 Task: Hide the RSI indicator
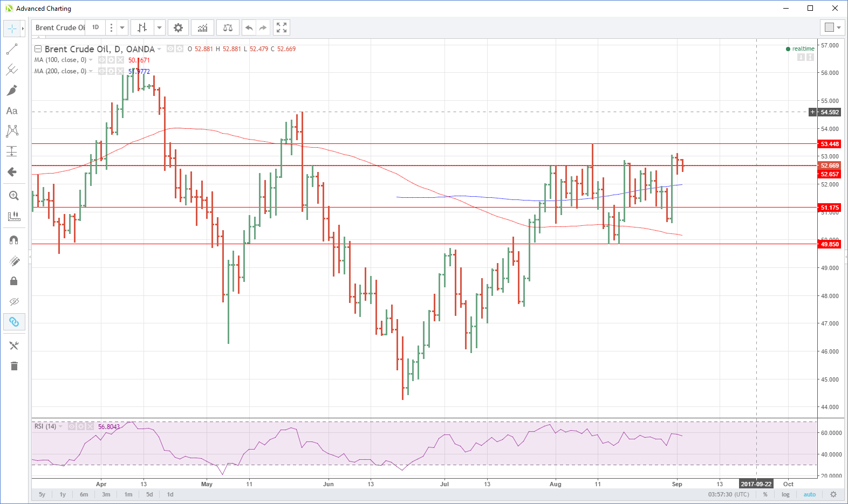coord(72,426)
